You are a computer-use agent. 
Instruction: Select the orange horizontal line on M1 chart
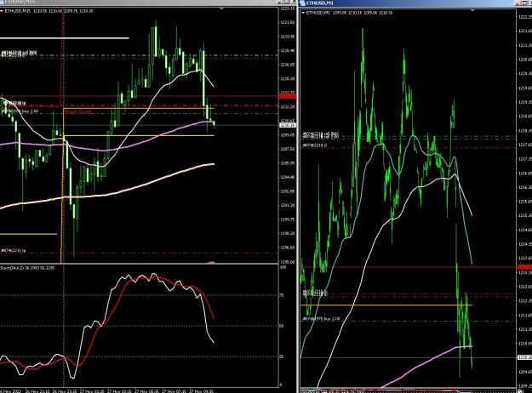[x=386, y=305]
